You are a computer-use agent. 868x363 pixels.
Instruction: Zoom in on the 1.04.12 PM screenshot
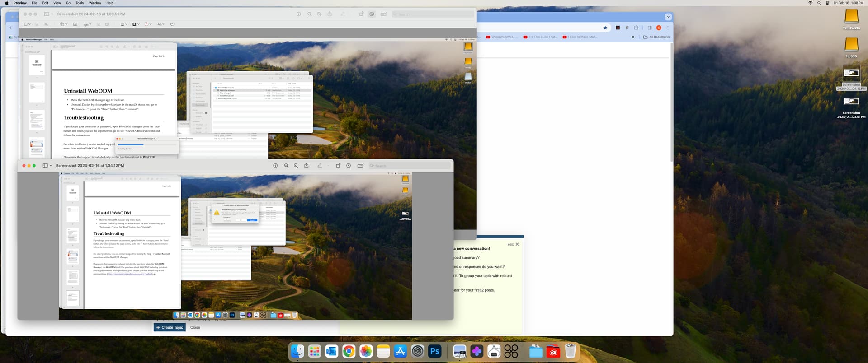click(x=296, y=166)
